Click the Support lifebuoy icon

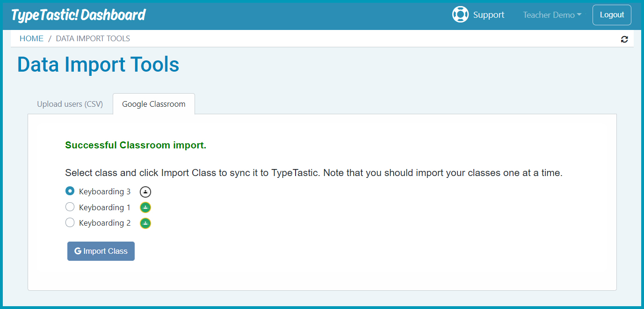(x=460, y=15)
